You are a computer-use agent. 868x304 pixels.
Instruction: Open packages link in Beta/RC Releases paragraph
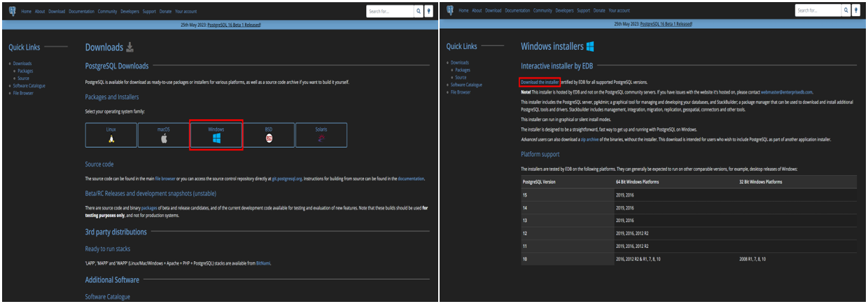pos(150,208)
